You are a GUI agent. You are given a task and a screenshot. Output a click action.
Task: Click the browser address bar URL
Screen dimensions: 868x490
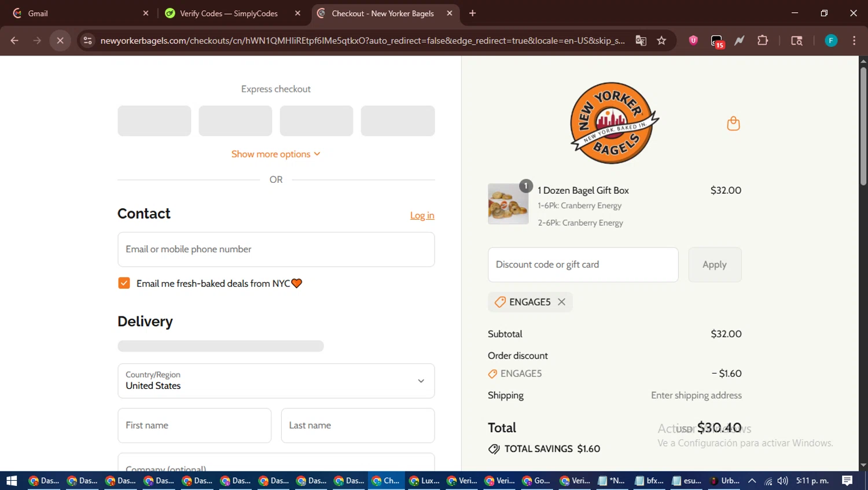point(362,40)
